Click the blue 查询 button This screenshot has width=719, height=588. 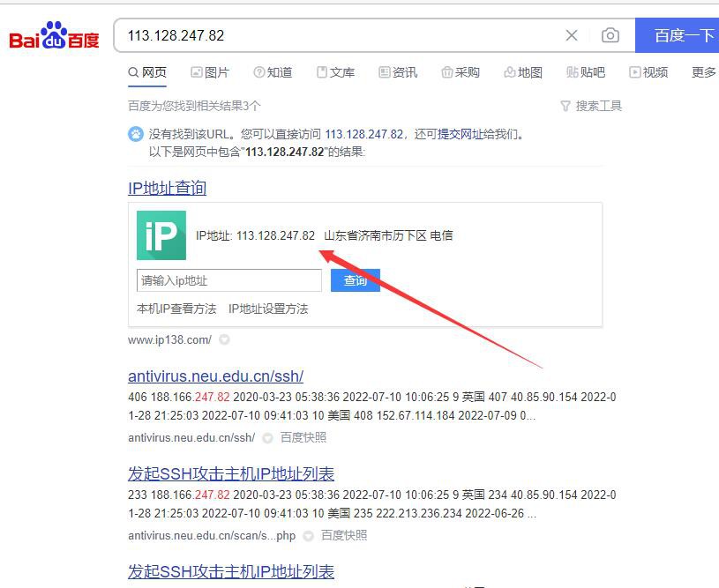(x=356, y=280)
